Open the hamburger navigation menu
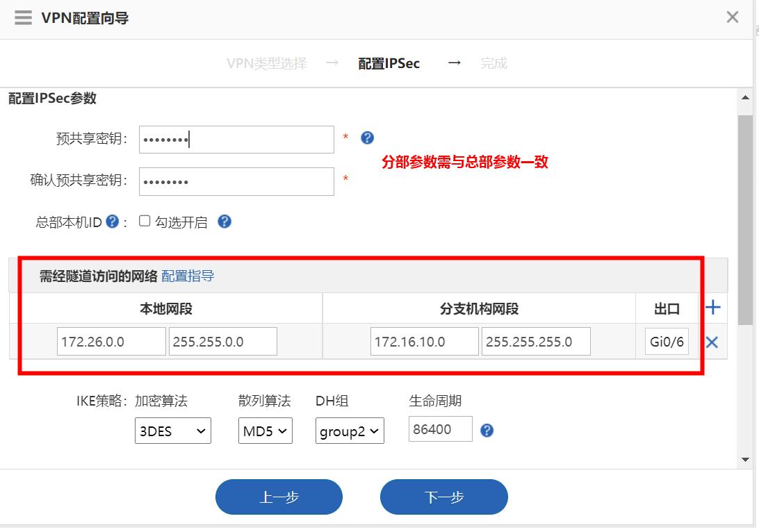 (23, 17)
